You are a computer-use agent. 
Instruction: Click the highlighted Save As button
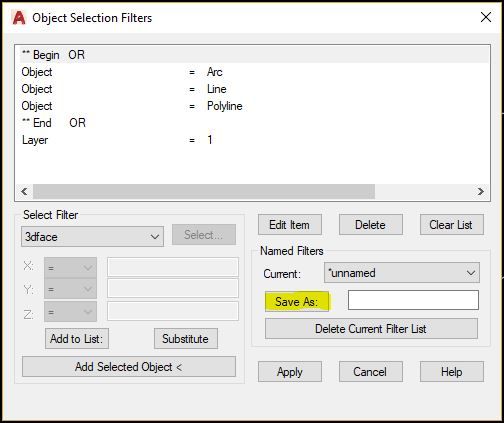click(297, 302)
